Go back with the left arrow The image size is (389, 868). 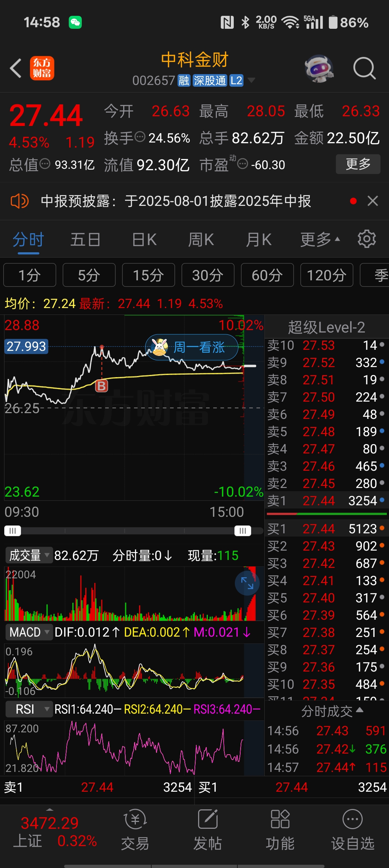point(16,68)
